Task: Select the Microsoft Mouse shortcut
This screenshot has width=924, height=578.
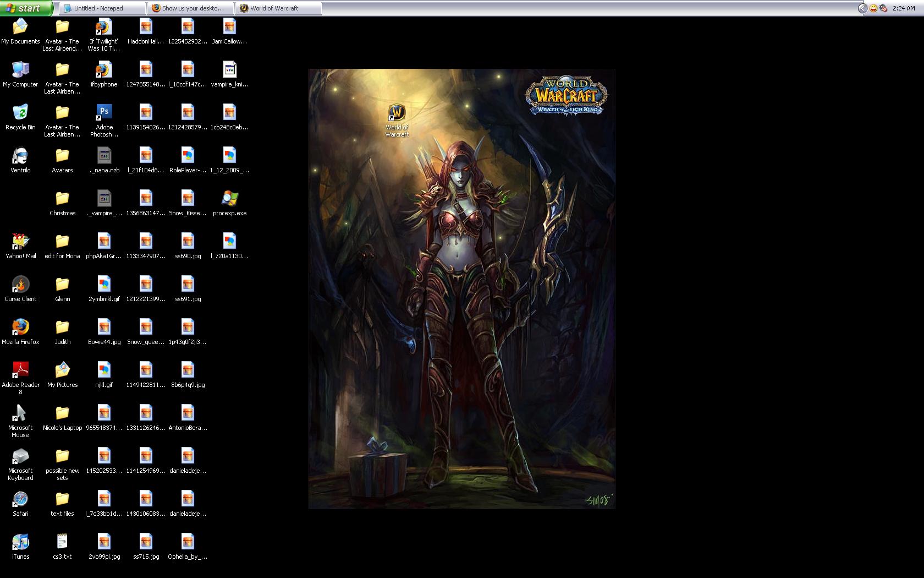Action: [x=20, y=421]
